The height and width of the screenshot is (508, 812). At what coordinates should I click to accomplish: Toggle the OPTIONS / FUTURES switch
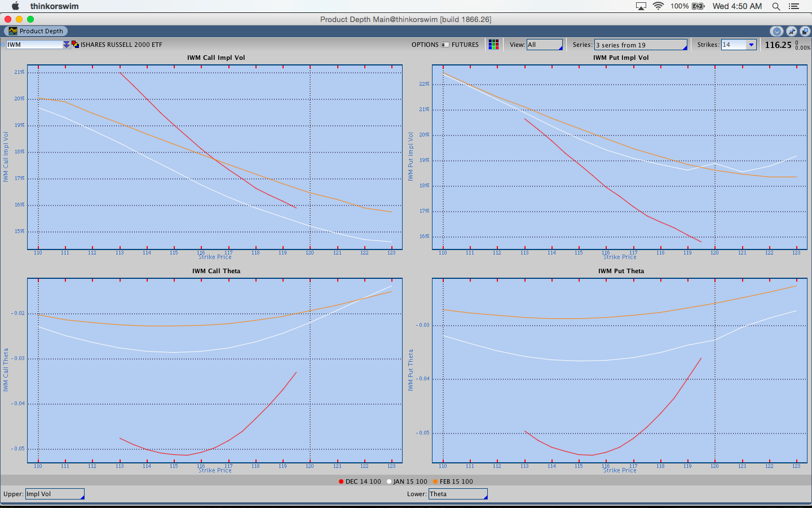click(x=445, y=45)
